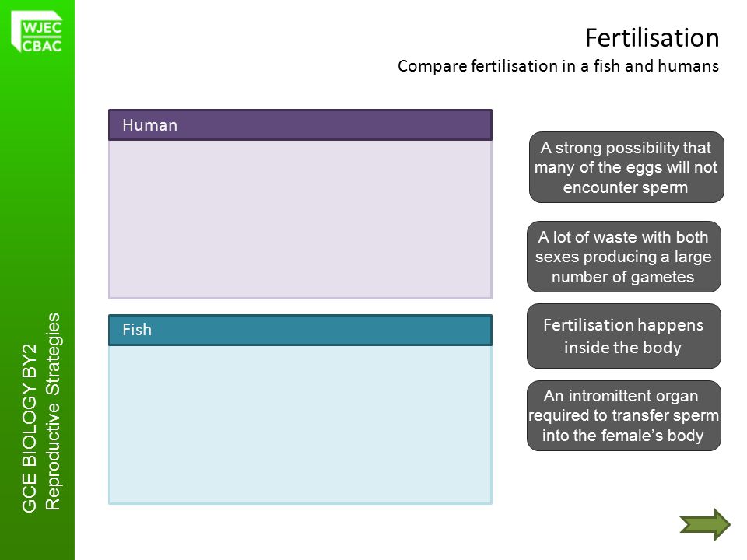The width and height of the screenshot is (747, 560).
Task: Click the purple Human header bar
Action: 300,124
